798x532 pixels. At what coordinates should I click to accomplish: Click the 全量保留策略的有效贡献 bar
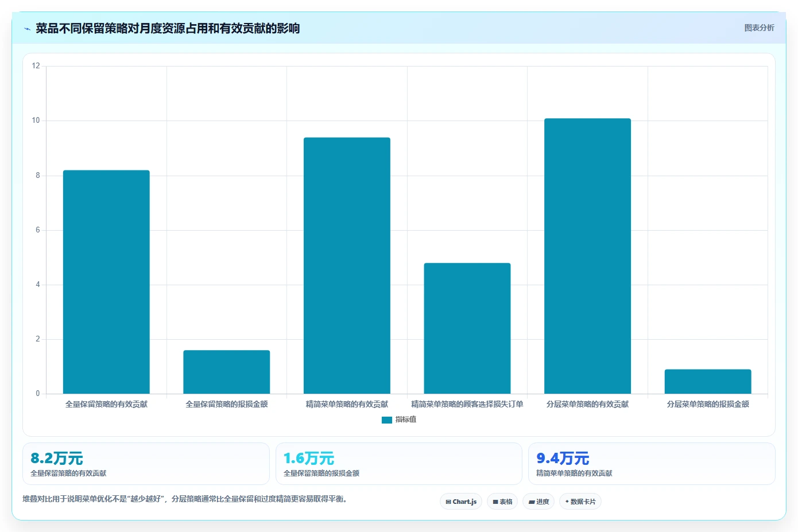106,282
